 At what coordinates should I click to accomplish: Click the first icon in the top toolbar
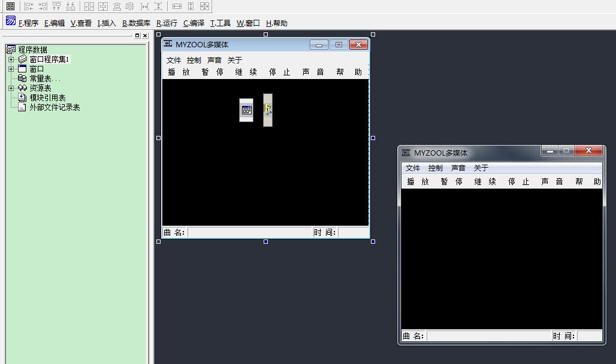pos(10,7)
